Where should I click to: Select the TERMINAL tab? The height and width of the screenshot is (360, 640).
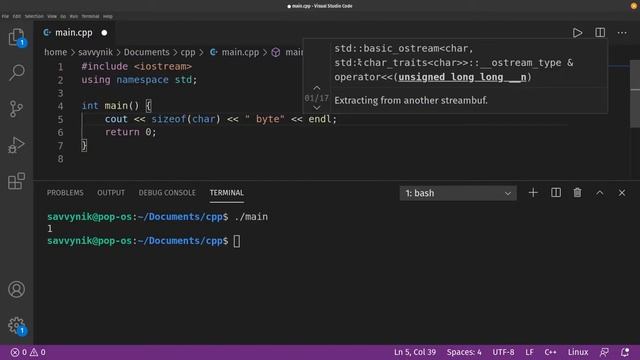(227, 193)
